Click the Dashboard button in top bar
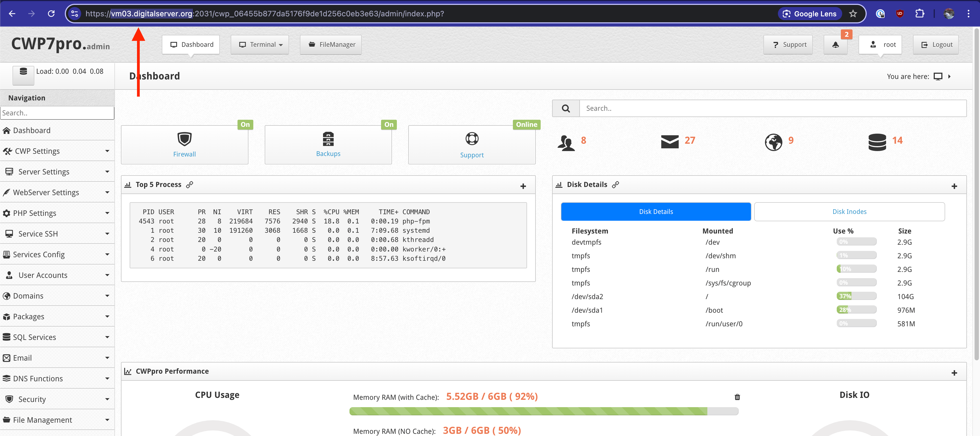980x436 pixels. tap(191, 44)
